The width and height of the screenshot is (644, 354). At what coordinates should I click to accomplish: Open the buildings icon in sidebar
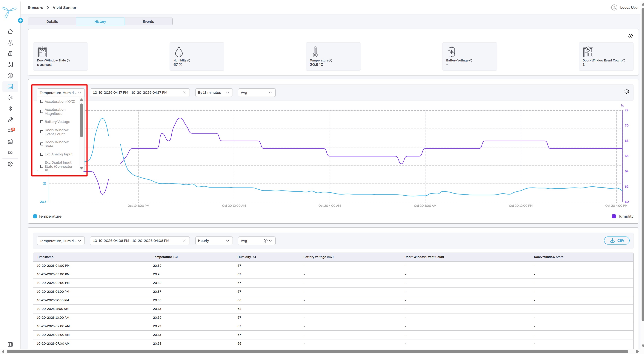tap(10, 53)
